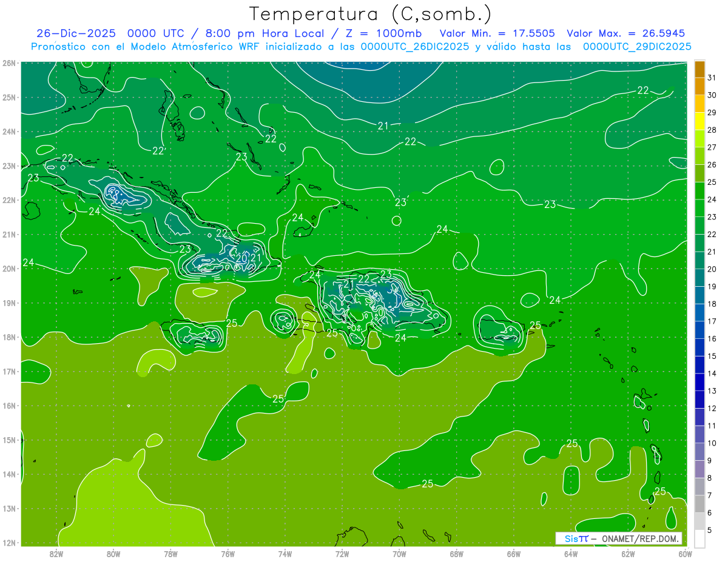Click the latitude axis label "19N"
This screenshot has height=562, width=728.
pyautogui.click(x=8, y=303)
